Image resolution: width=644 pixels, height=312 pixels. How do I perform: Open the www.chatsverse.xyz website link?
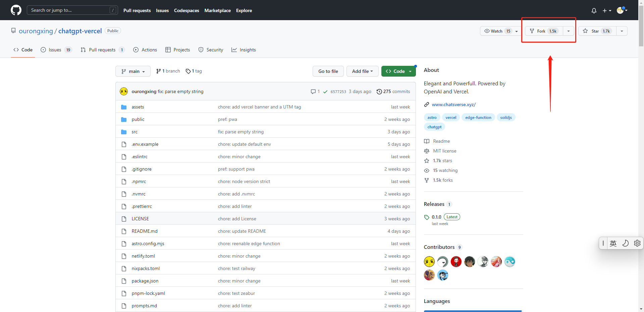453,104
